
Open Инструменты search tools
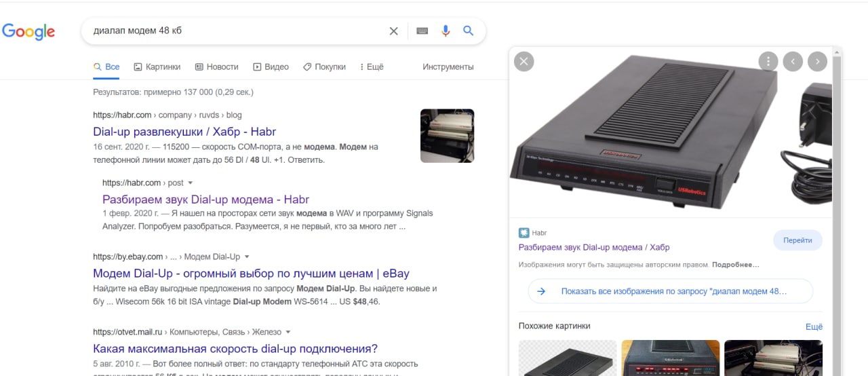click(448, 67)
